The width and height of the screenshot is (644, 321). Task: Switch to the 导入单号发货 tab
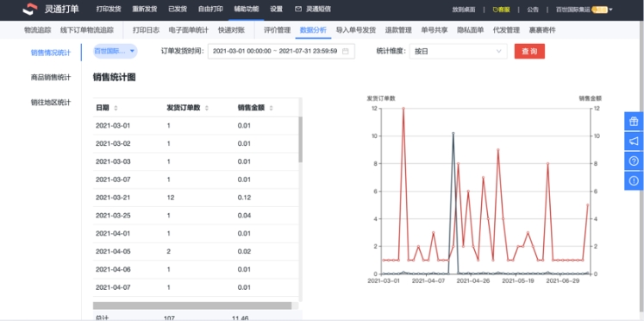pyautogui.click(x=356, y=30)
